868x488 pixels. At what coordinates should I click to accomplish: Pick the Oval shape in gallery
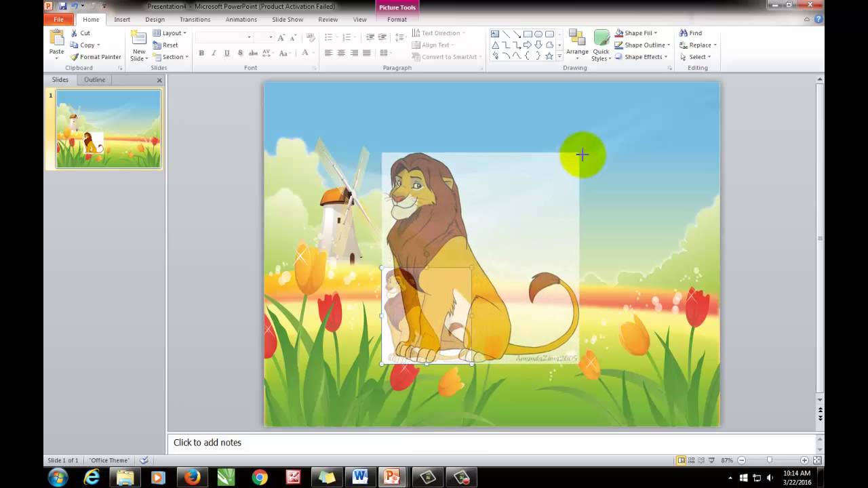tap(538, 34)
